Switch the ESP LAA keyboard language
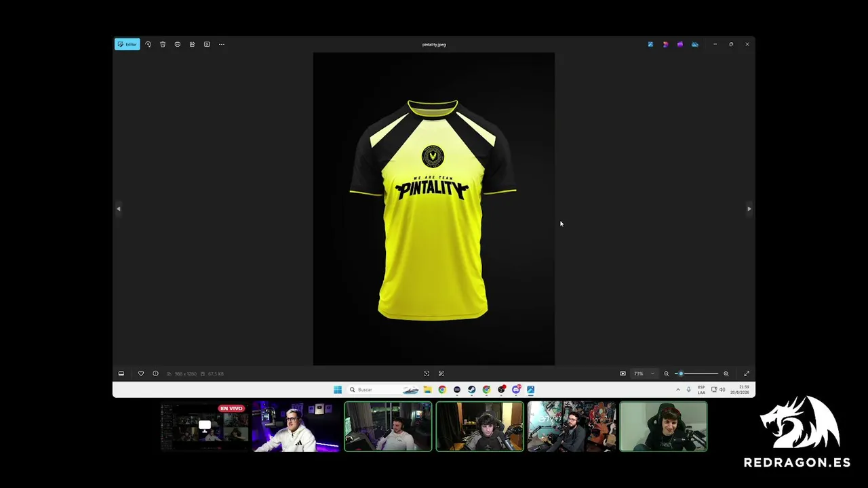 pyautogui.click(x=701, y=390)
